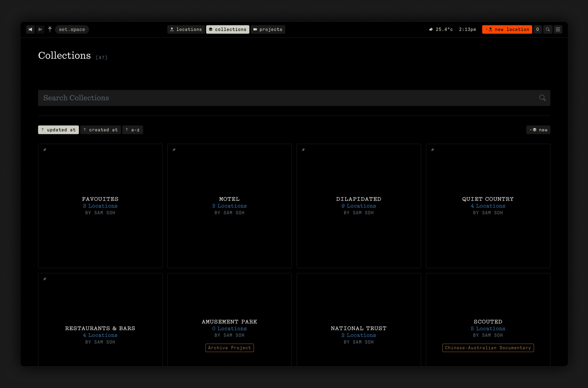Open the projects tab
Screen dimensions: 588x388
268,29
